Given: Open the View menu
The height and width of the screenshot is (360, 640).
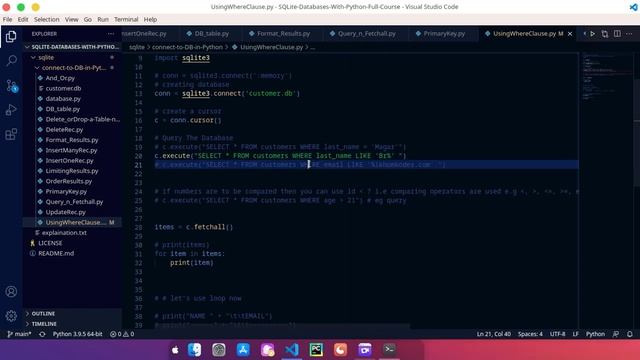Looking at the screenshot, I should 71,19.
